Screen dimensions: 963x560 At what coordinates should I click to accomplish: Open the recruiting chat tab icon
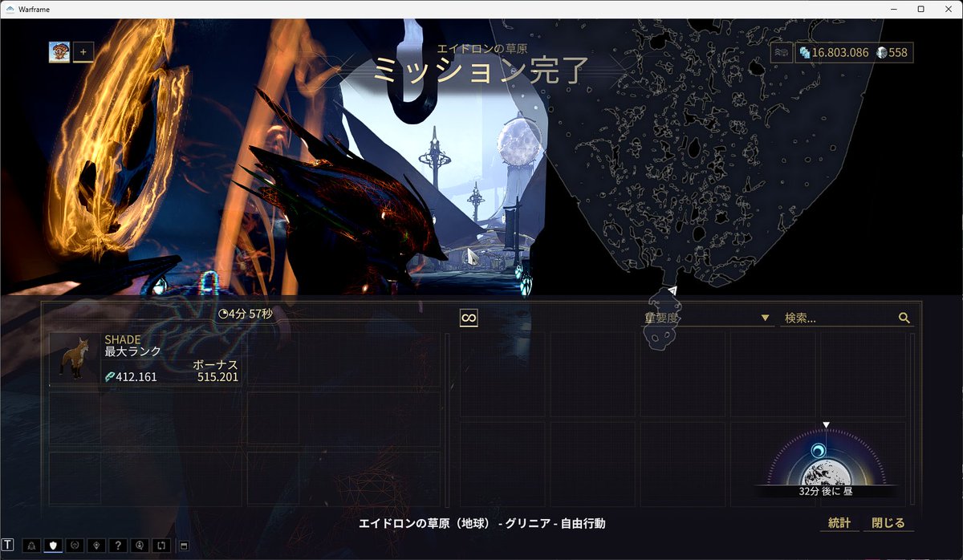coord(140,546)
